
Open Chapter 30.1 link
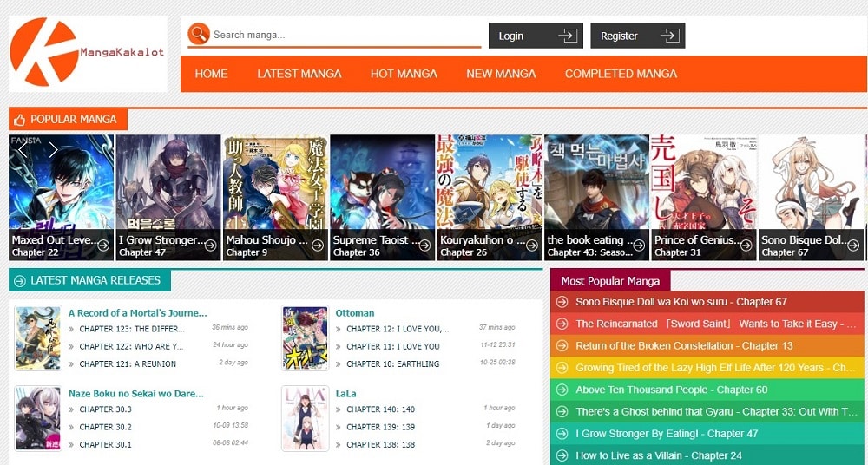(x=105, y=444)
